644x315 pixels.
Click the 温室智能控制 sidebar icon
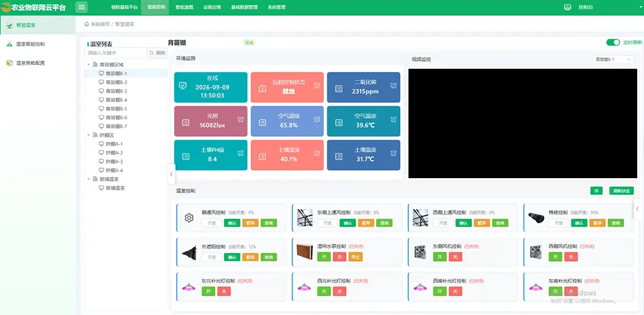(x=9, y=44)
